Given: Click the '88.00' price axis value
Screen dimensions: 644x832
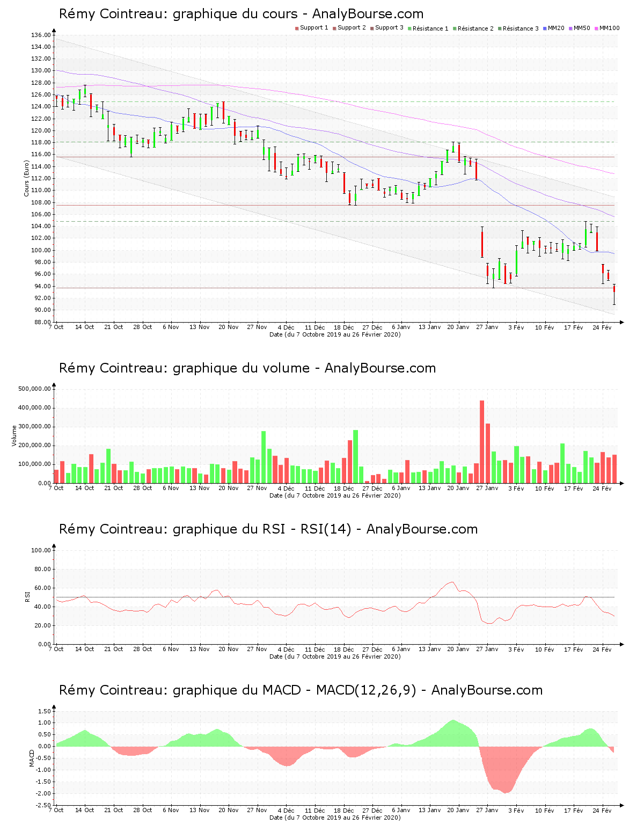Looking at the screenshot, I should [42, 322].
